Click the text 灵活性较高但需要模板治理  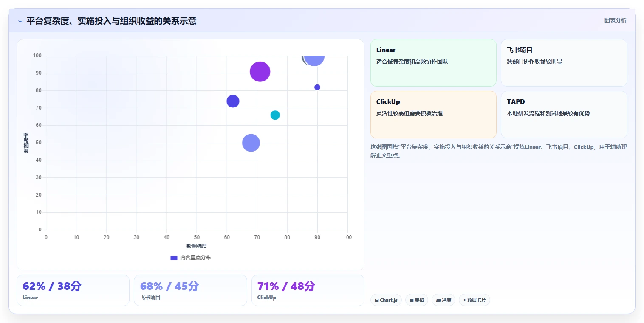point(410,113)
